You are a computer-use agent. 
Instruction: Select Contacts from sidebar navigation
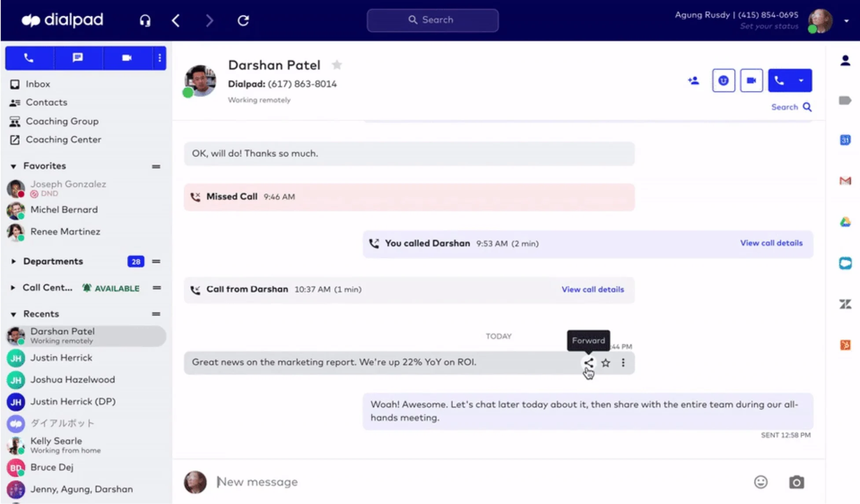tap(46, 102)
